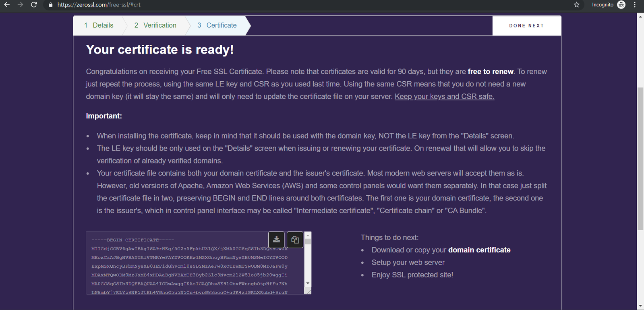This screenshot has height=310, width=644.
Task: Click inside the certificate text box
Action: click(x=195, y=263)
